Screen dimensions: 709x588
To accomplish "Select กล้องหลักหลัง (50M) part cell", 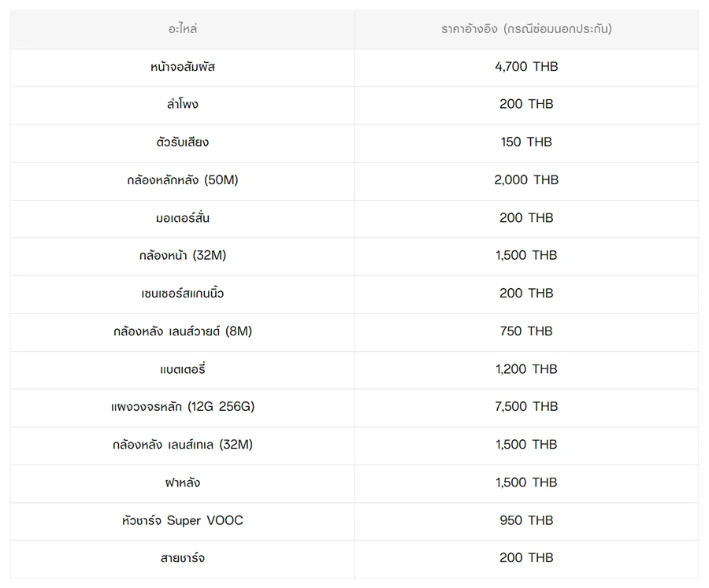I will point(183,180).
